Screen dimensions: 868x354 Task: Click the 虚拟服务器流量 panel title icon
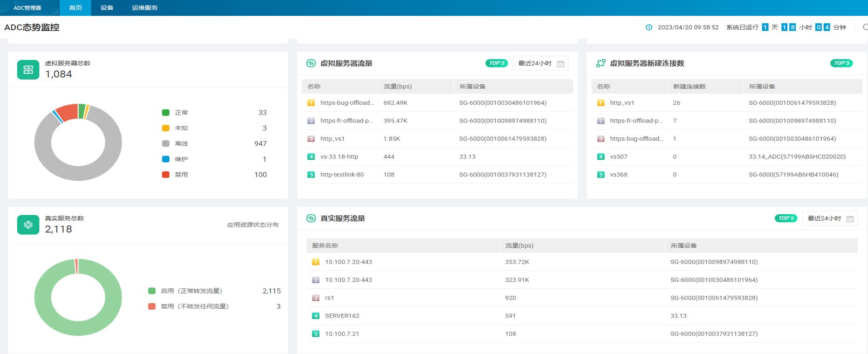311,63
